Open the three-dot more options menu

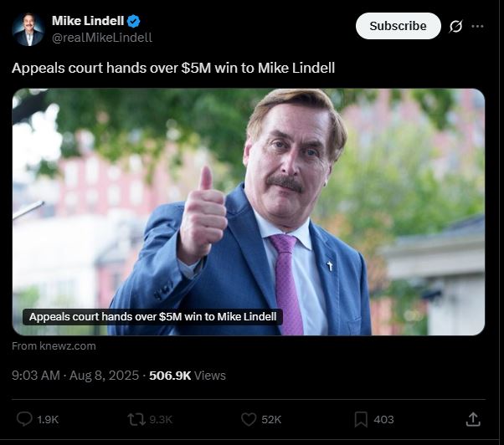[477, 26]
